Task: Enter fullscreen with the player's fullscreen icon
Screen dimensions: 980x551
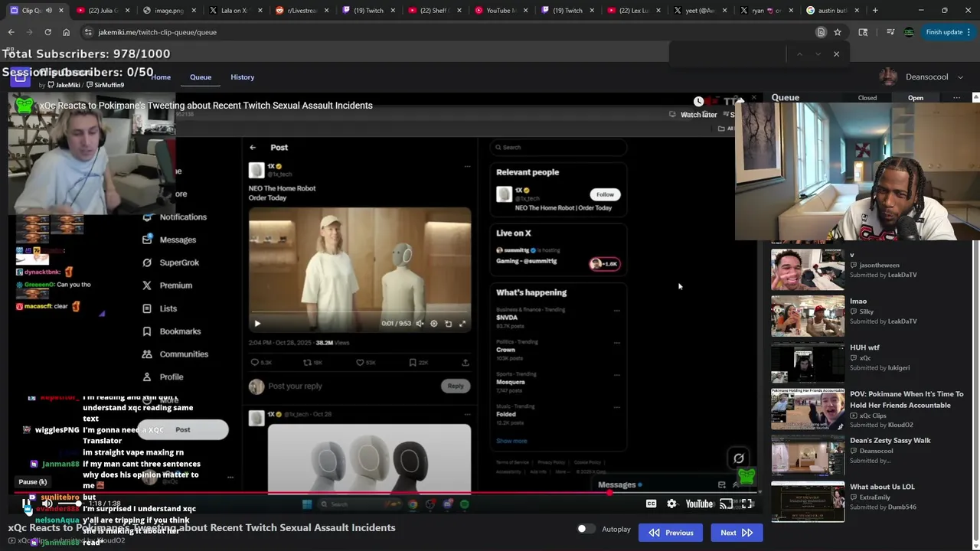Action: (747, 504)
